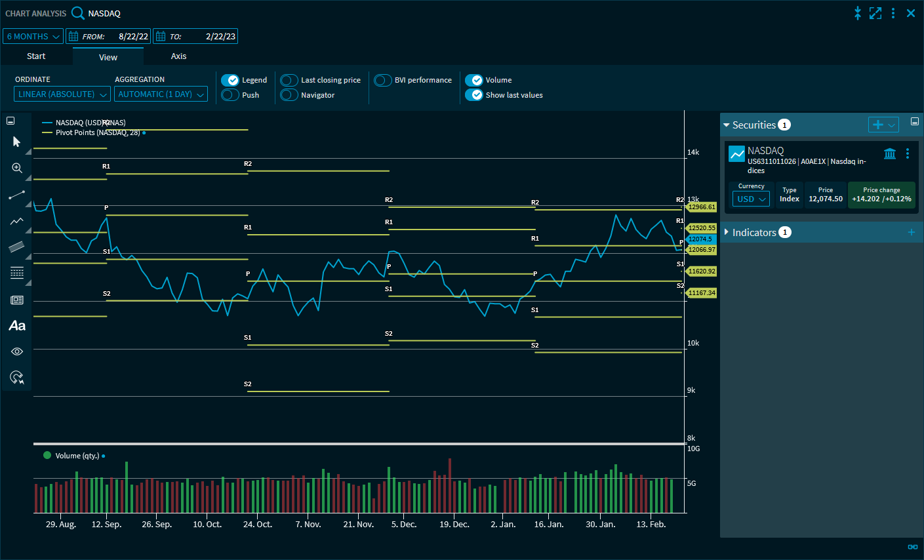Disable the Legend toggle

(230, 80)
